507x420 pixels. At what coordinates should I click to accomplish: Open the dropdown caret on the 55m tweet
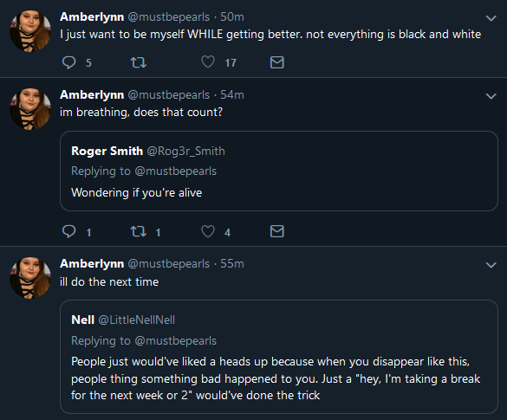491,265
